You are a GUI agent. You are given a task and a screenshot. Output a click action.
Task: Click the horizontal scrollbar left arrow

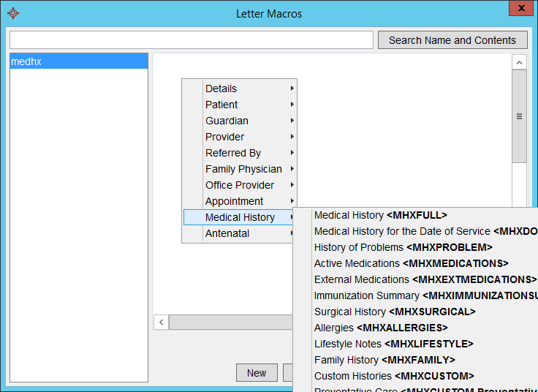(162, 322)
